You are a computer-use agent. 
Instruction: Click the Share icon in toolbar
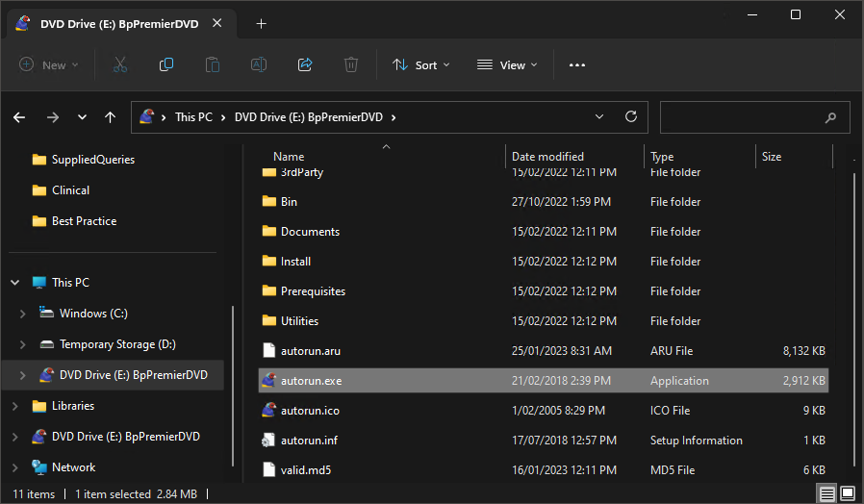[305, 64]
